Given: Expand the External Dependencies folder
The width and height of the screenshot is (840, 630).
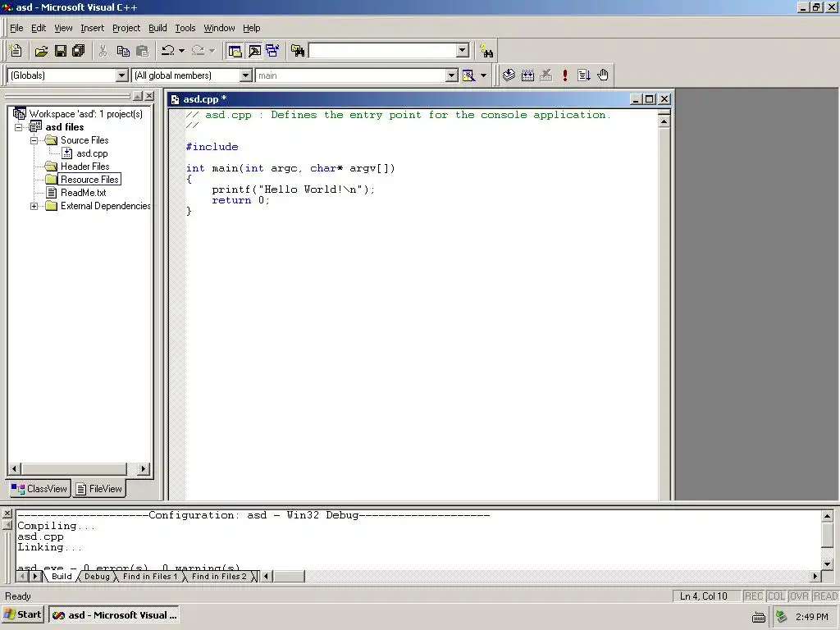Looking at the screenshot, I should 34,206.
